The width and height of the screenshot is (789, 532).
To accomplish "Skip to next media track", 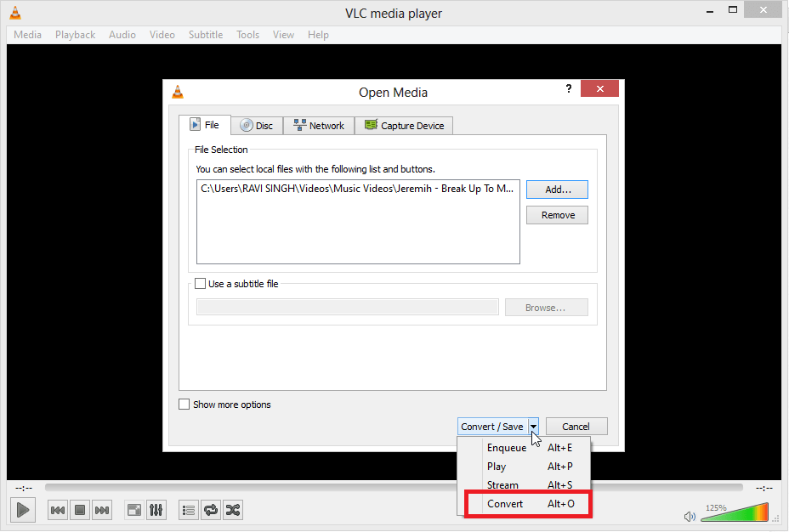I will 102,511.
